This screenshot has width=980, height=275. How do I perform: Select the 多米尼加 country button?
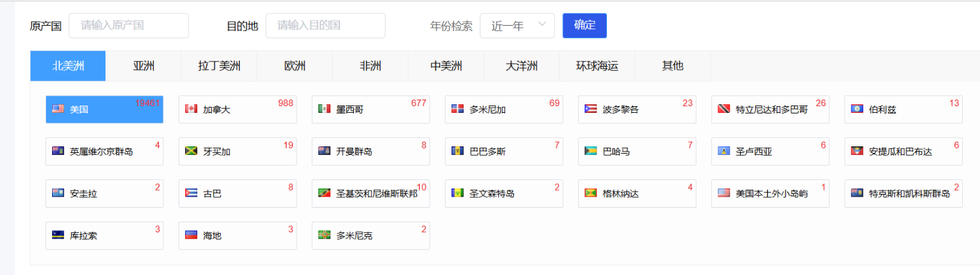(x=504, y=109)
